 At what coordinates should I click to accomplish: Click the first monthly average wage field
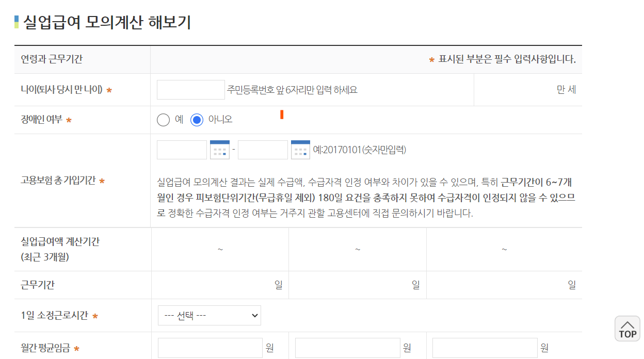coord(210,347)
